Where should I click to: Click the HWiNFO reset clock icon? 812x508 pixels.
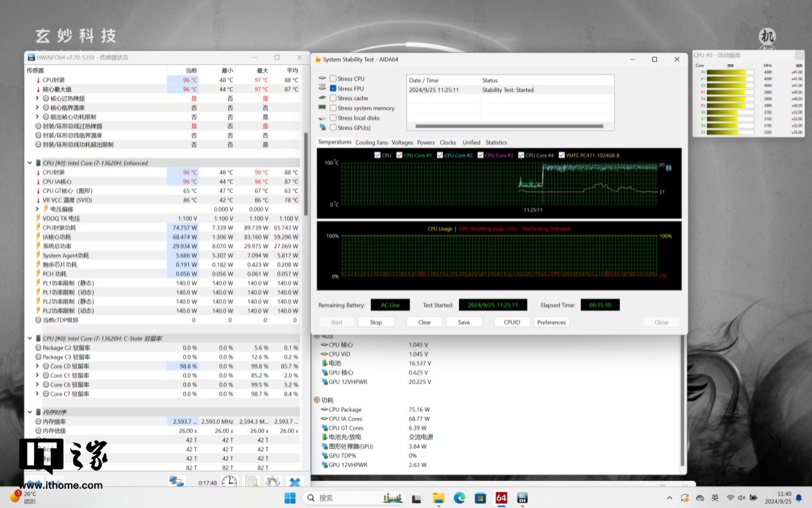point(229,482)
